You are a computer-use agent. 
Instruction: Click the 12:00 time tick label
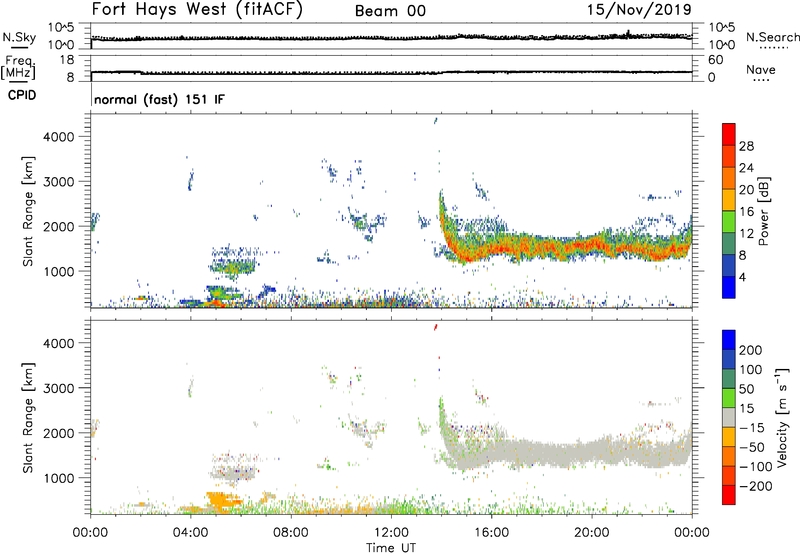(x=391, y=533)
